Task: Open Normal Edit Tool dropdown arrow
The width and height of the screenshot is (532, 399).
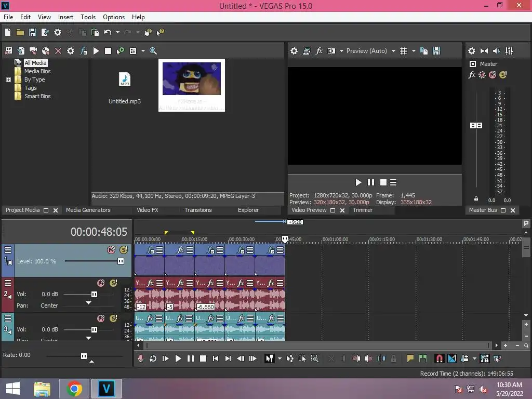Action: [x=280, y=358]
